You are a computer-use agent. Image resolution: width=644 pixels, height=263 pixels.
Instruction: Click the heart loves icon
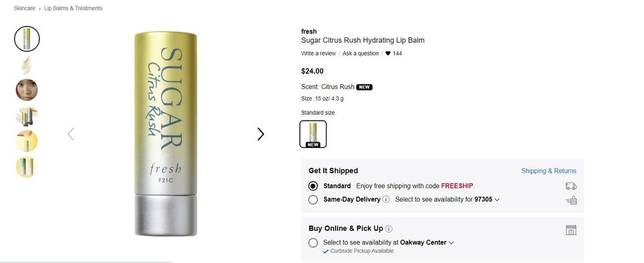coord(388,54)
